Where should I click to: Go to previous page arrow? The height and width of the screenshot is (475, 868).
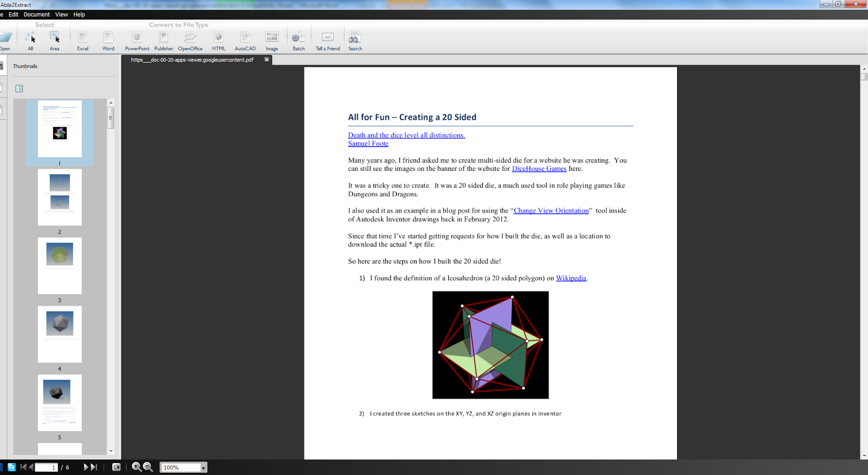pos(31,467)
